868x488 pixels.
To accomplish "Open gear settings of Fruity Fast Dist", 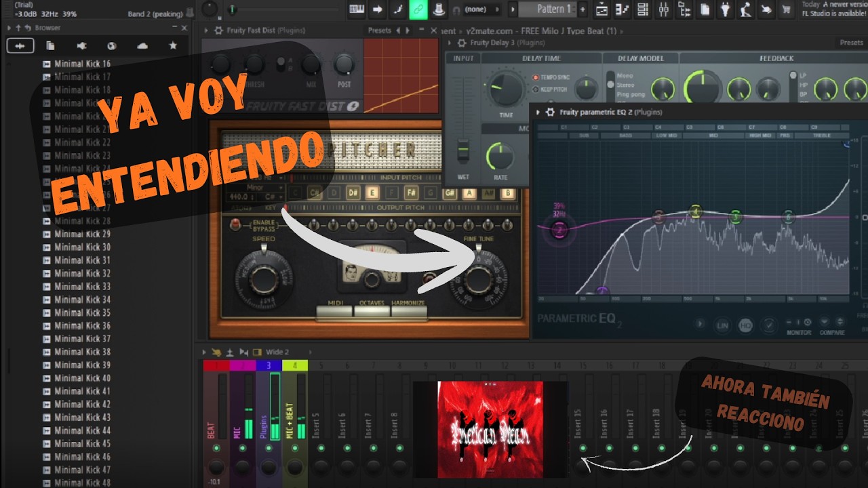I will (218, 30).
